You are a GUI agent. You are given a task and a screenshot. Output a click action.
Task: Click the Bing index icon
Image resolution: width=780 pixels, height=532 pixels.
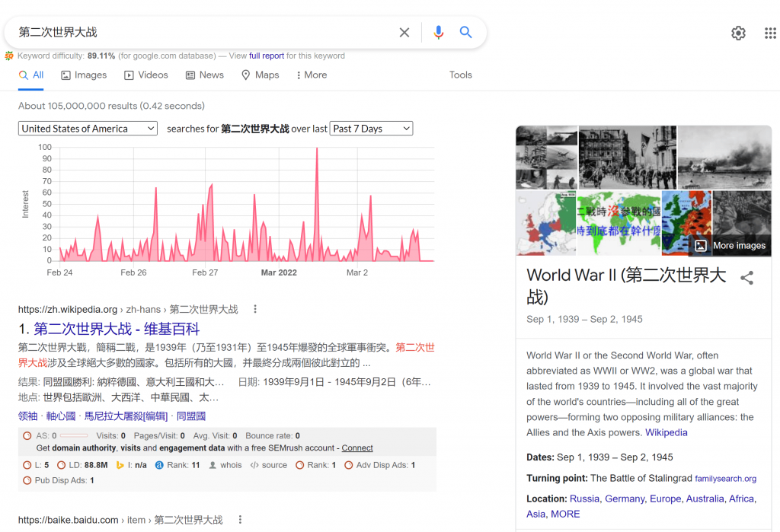click(x=120, y=465)
